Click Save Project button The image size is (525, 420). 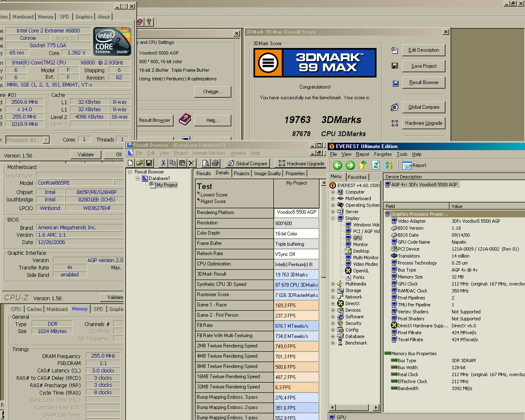(x=424, y=66)
